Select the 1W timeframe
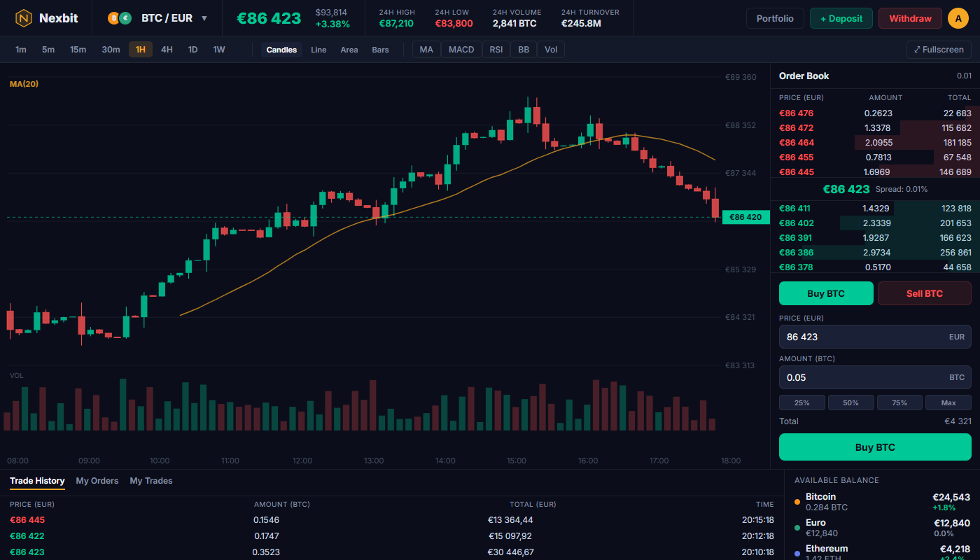This screenshot has width=980, height=560. coord(219,50)
